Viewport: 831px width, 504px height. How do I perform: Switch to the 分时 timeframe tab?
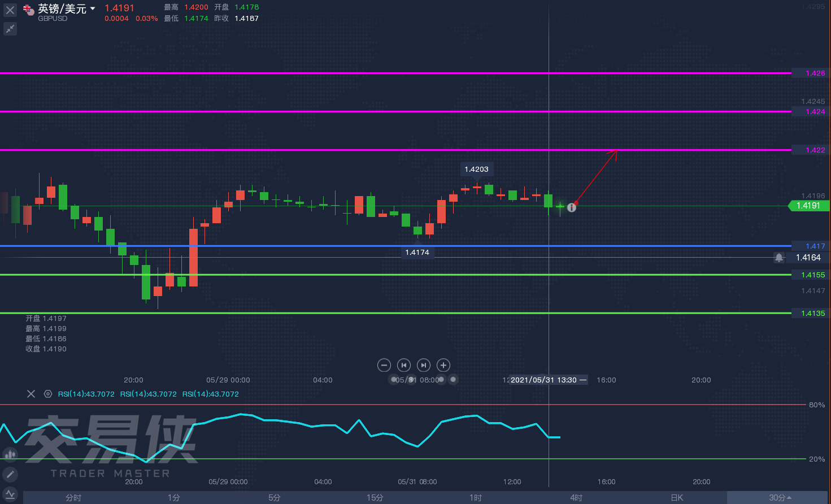[x=73, y=498]
